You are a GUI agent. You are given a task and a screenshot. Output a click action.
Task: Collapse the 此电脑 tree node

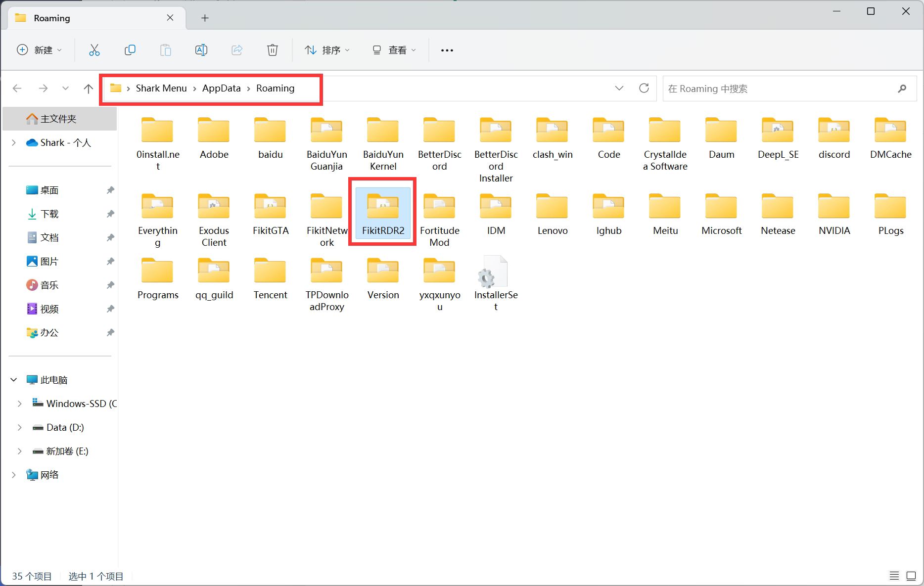pos(14,380)
